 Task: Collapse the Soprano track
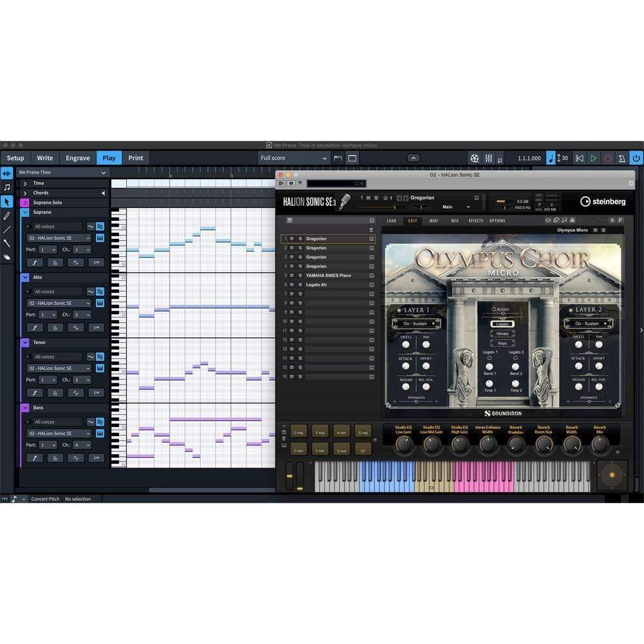[x=25, y=212]
